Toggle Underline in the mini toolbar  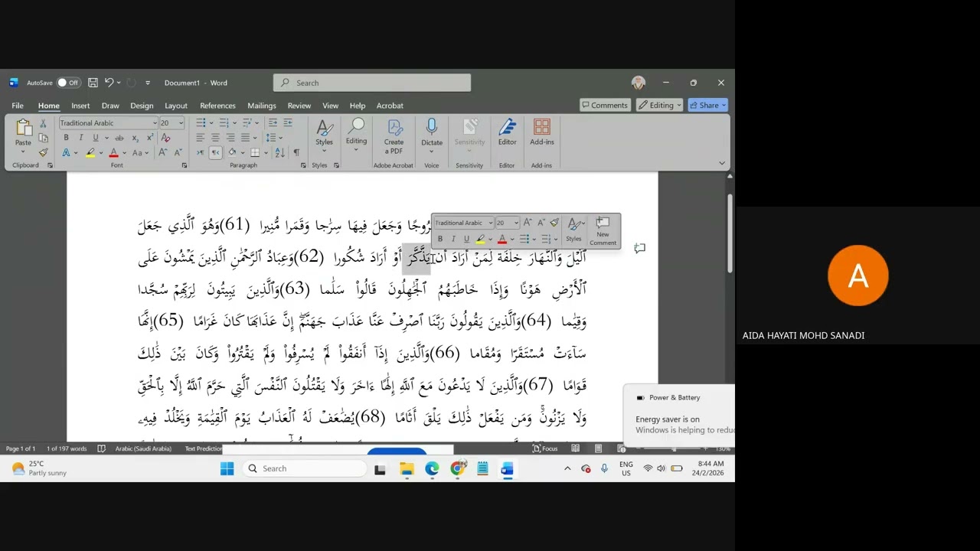[x=466, y=240]
